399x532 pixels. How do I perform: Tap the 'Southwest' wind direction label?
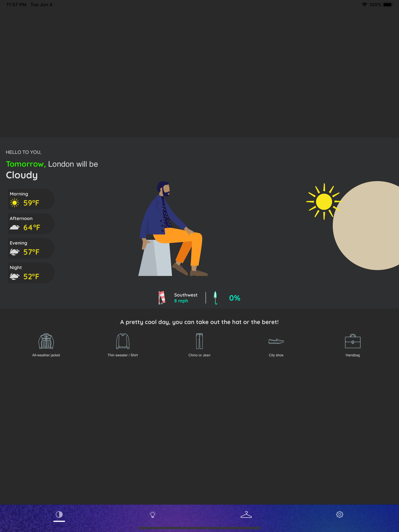click(186, 295)
